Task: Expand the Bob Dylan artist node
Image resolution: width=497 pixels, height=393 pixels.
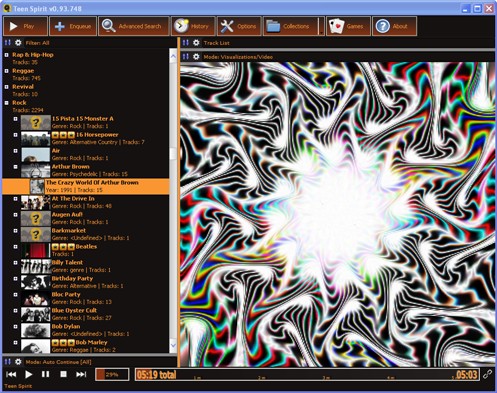Action: 15,327
